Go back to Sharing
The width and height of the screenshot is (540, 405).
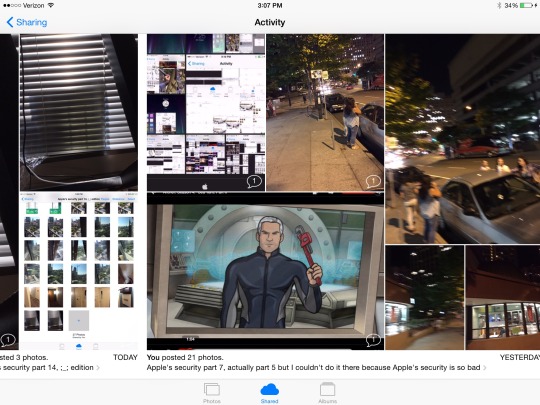tap(27, 22)
